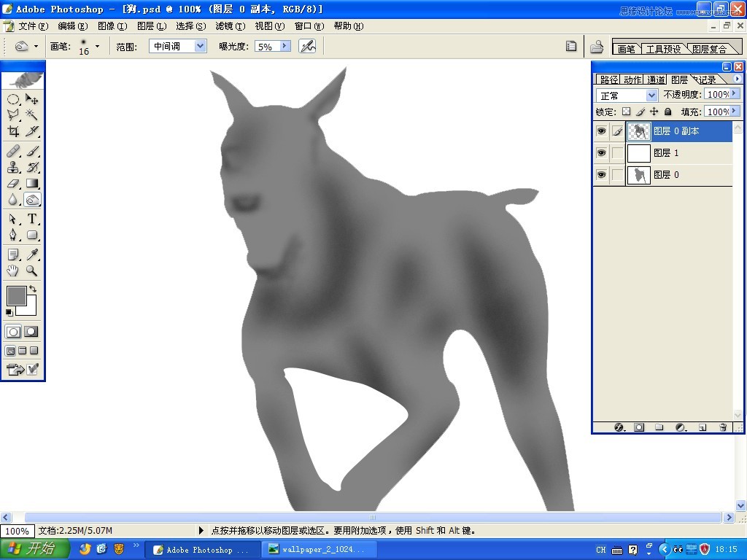This screenshot has width=747, height=560.
Task: Toggle visibility of 图层 1
Action: 601,153
